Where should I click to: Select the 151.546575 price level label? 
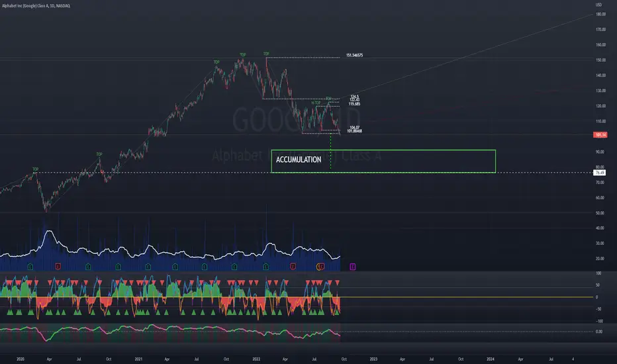(x=355, y=55)
